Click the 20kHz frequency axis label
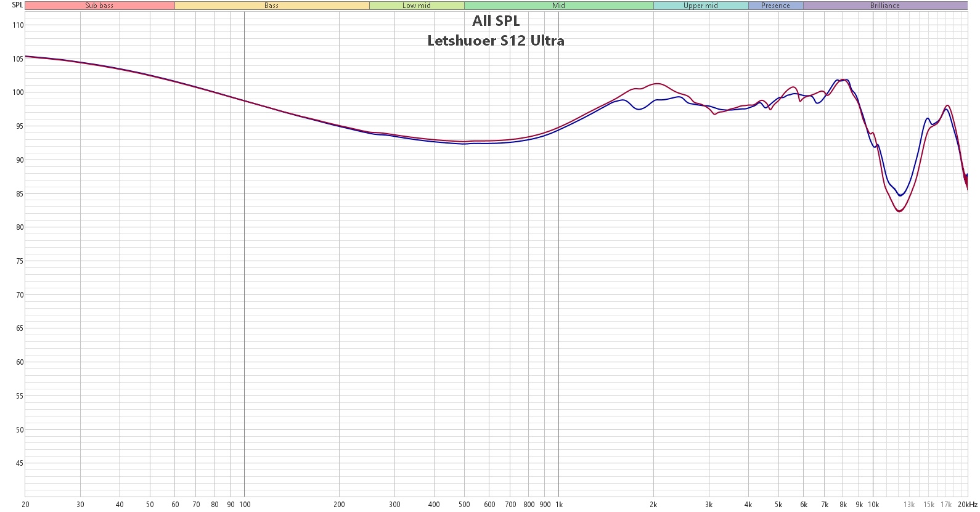The height and width of the screenshot is (512, 980). click(x=968, y=505)
